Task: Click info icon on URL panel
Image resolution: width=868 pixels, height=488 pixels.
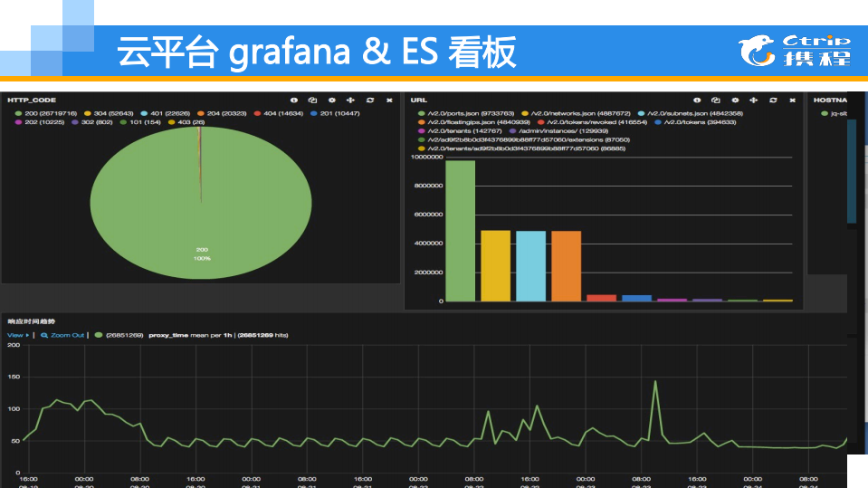Action: pos(697,100)
